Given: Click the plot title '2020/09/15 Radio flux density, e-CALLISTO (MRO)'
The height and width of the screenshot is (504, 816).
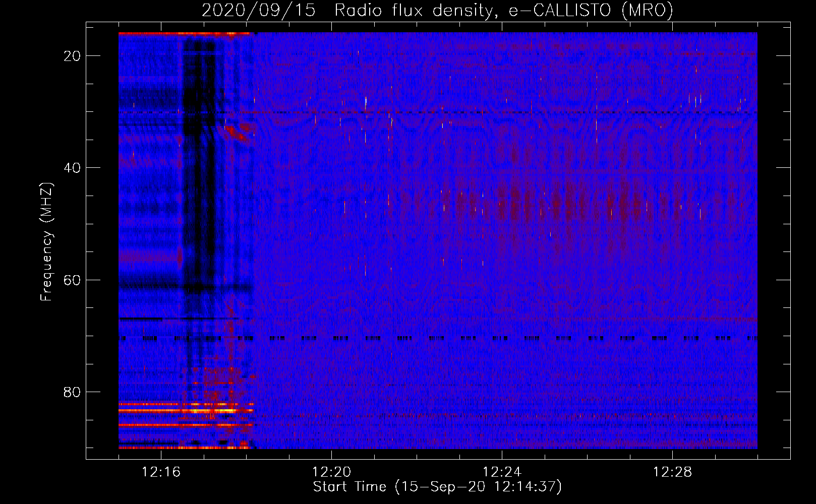Looking at the screenshot, I should 437,10.
